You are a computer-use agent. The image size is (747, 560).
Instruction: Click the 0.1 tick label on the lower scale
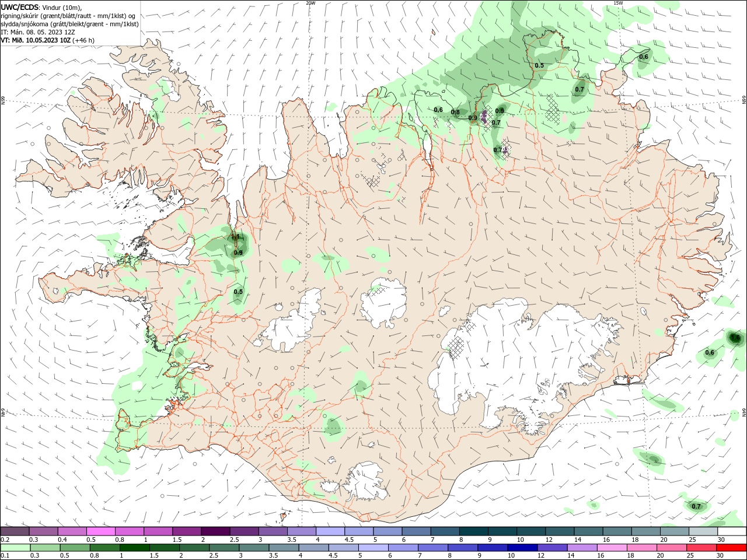(x=5, y=556)
